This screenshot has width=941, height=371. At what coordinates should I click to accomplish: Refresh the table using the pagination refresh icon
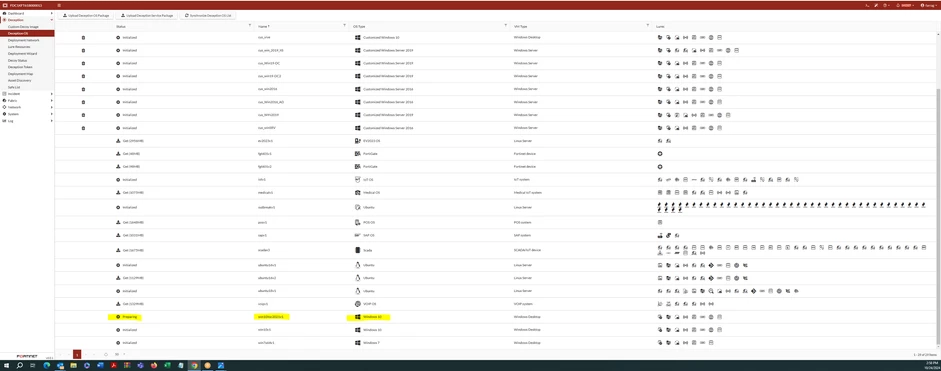coord(106,354)
